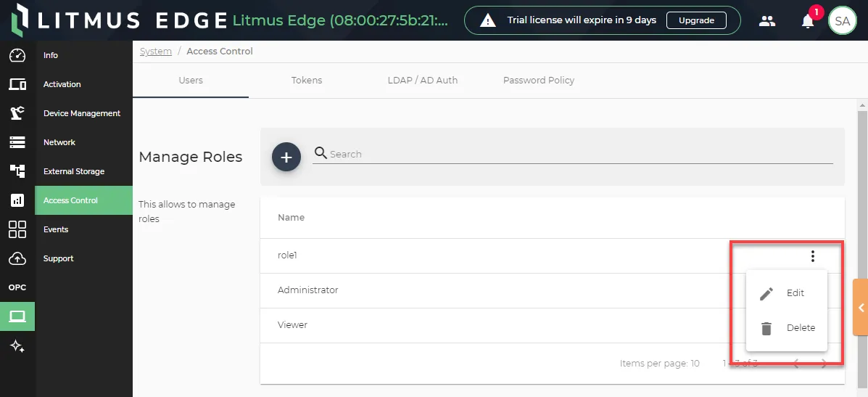868x397 pixels.
Task: Click the Access Control breadcrumb text
Action: pyautogui.click(x=220, y=51)
